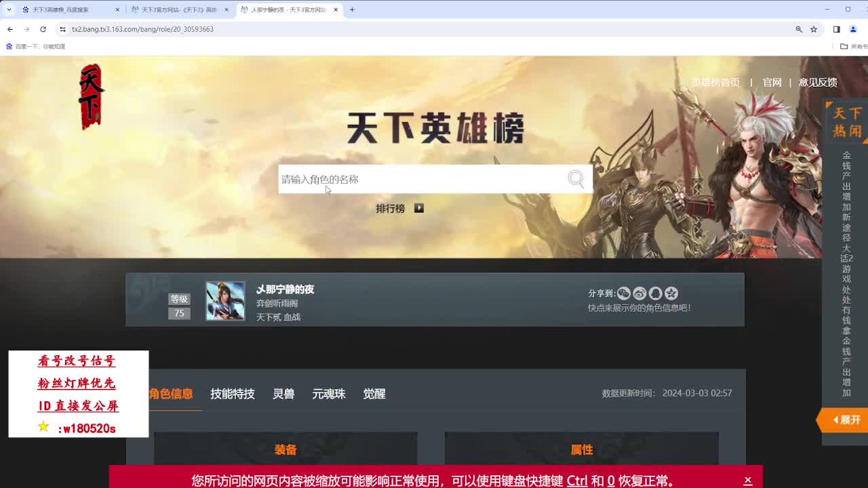Click the 天下贰 血战 server text

point(278,317)
